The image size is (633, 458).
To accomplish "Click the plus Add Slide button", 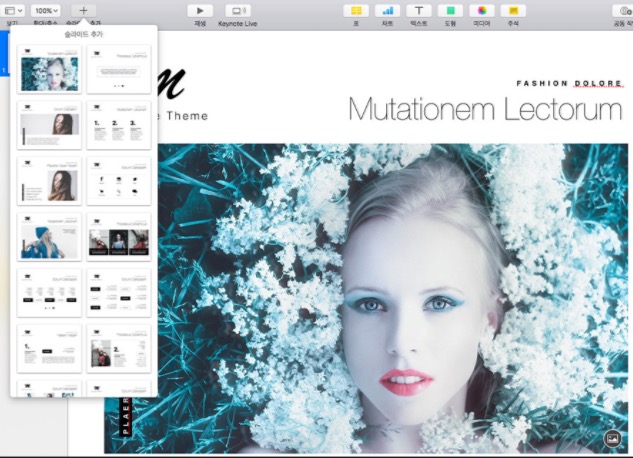I will (x=83, y=10).
